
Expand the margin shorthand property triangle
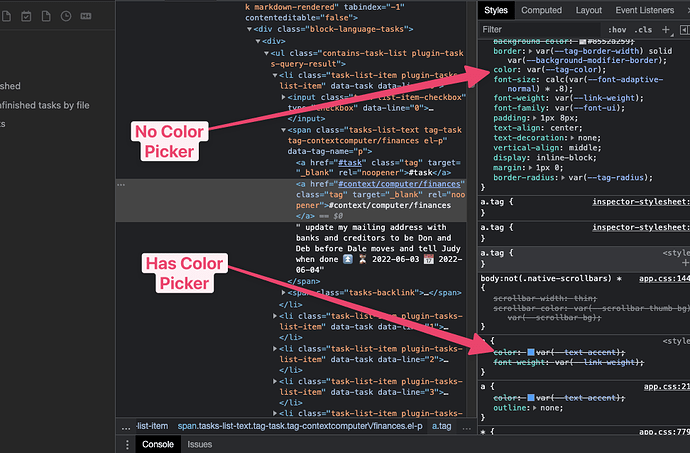(x=531, y=168)
